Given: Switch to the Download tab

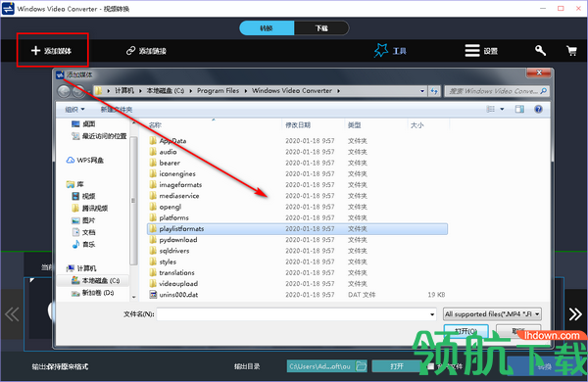Looking at the screenshot, I should click(321, 28).
